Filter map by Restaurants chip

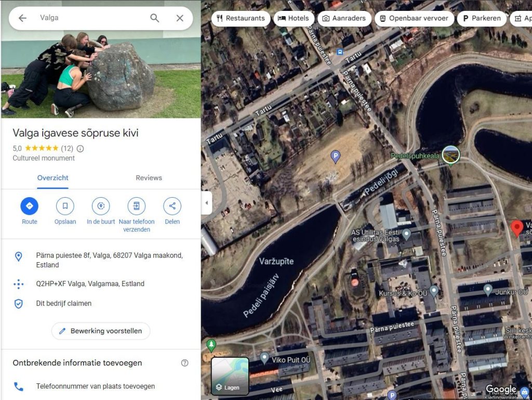241,18
